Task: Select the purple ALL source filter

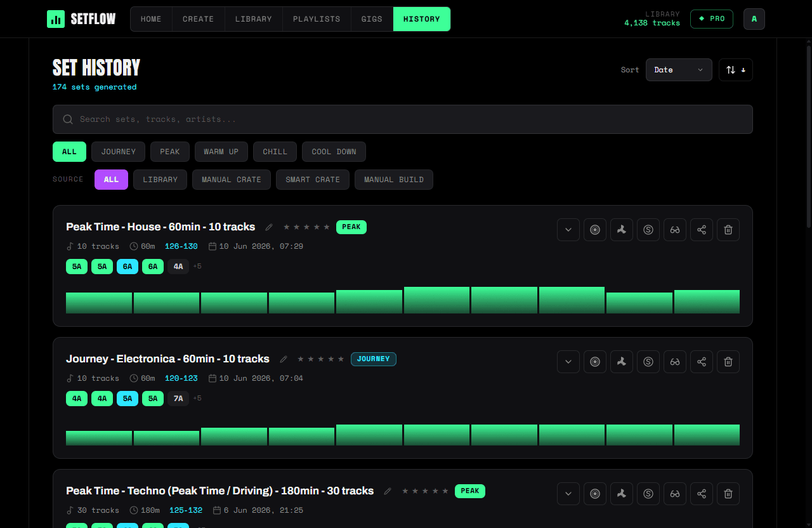Action: [x=111, y=180]
